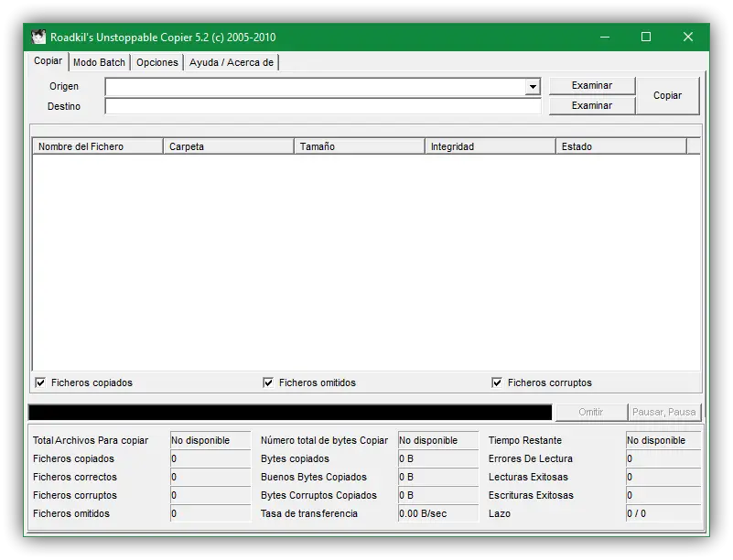Minimize the Unstoppable Copier window
This screenshot has width=733, height=560.
point(605,37)
